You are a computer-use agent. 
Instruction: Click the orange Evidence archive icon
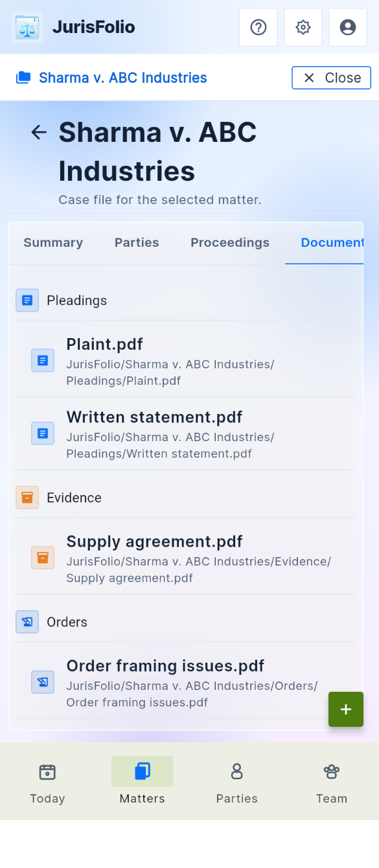pyautogui.click(x=27, y=497)
